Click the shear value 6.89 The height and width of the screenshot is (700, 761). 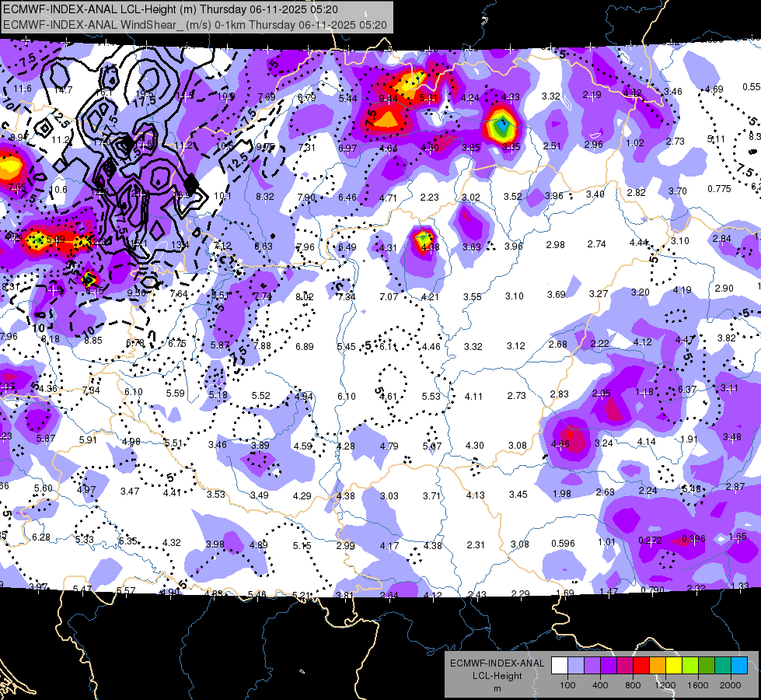click(x=304, y=346)
